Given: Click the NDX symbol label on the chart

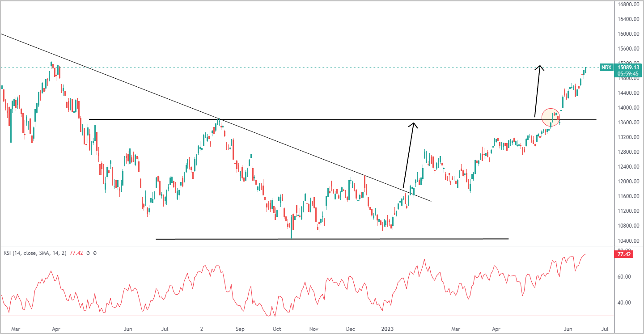Looking at the screenshot, I should [606, 68].
